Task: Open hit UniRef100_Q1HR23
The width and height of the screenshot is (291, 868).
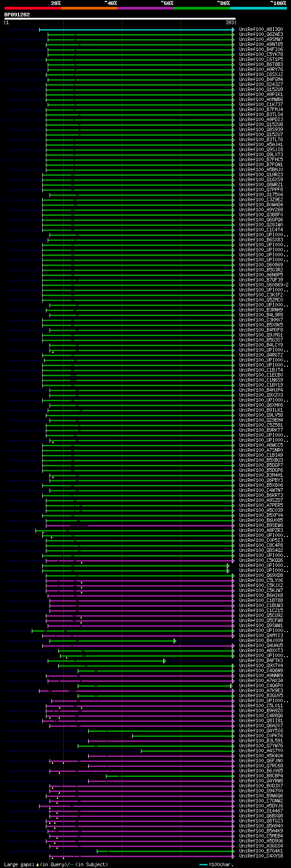Action: tap(261, 175)
